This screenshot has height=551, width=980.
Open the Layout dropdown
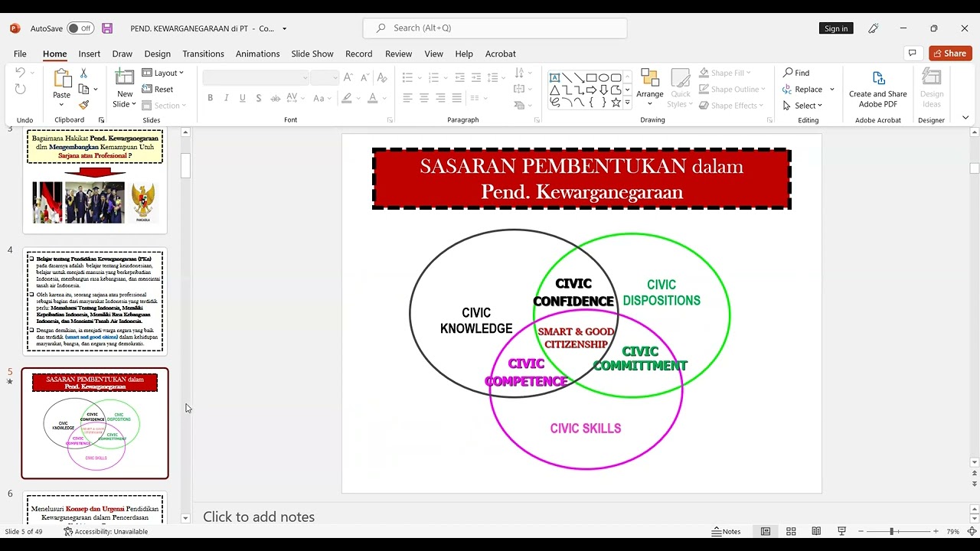pyautogui.click(x=163, y=73)
